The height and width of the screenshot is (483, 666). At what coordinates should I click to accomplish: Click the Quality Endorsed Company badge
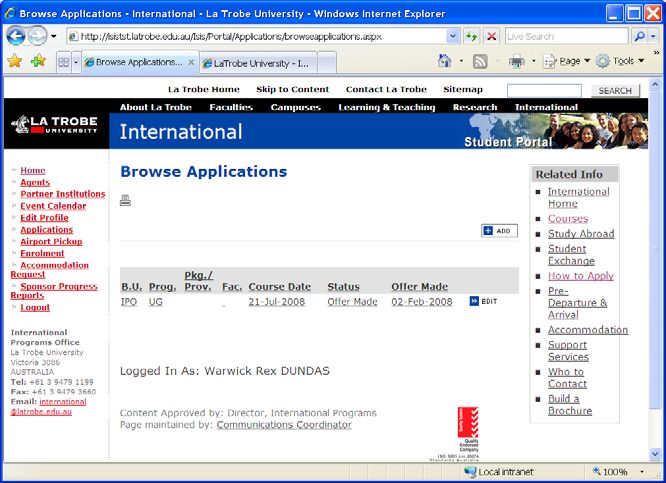pyautogui.click(x=468, y=429)
